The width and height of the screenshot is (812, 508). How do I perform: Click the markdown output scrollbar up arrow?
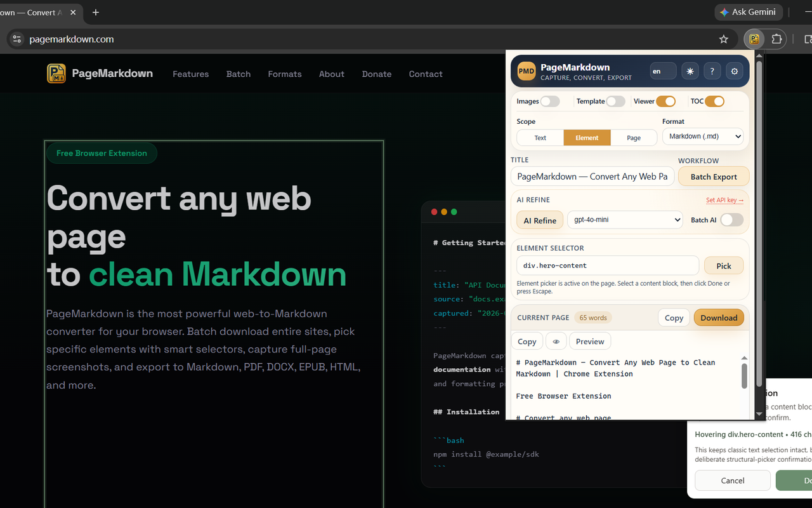click(x=744, y=359)
